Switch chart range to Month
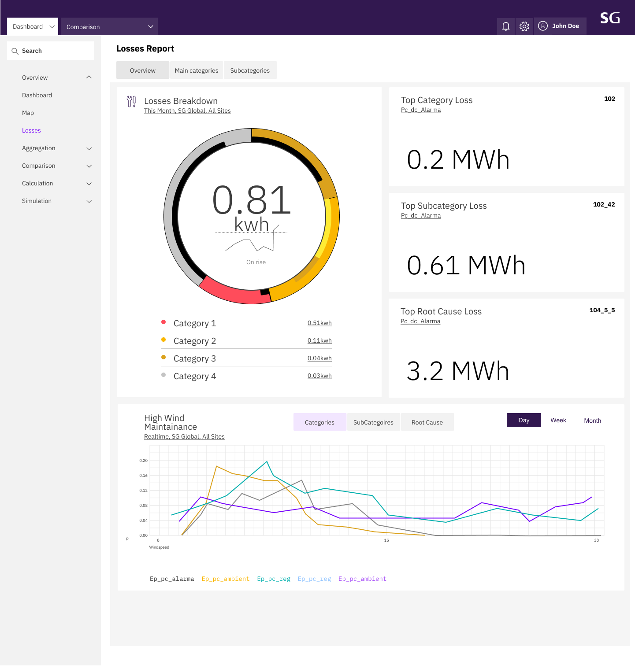The height and width of the screenshot is (672, 635). (592, 421)
